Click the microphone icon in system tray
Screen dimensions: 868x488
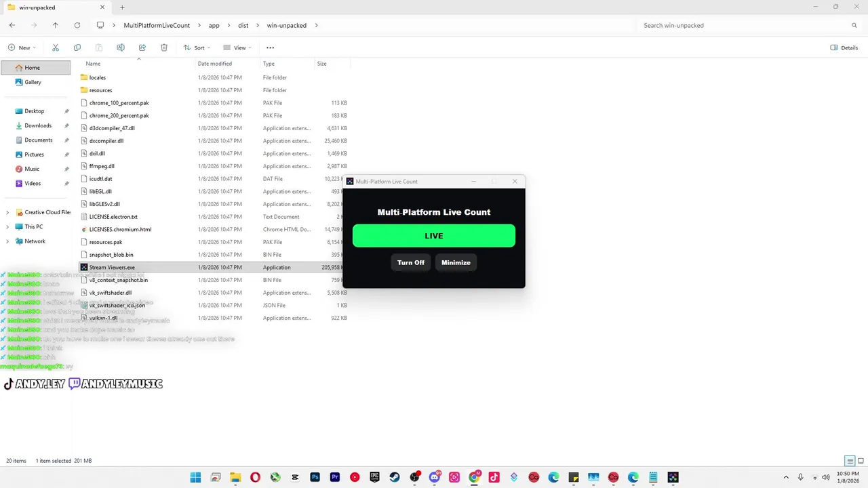801,477
